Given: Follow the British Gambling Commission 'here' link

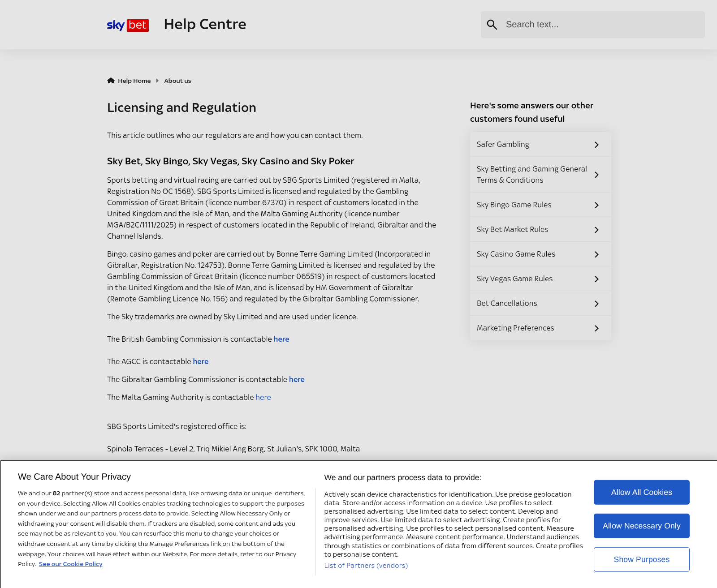Looking at the screenshot, I should [x=281, y=339].
